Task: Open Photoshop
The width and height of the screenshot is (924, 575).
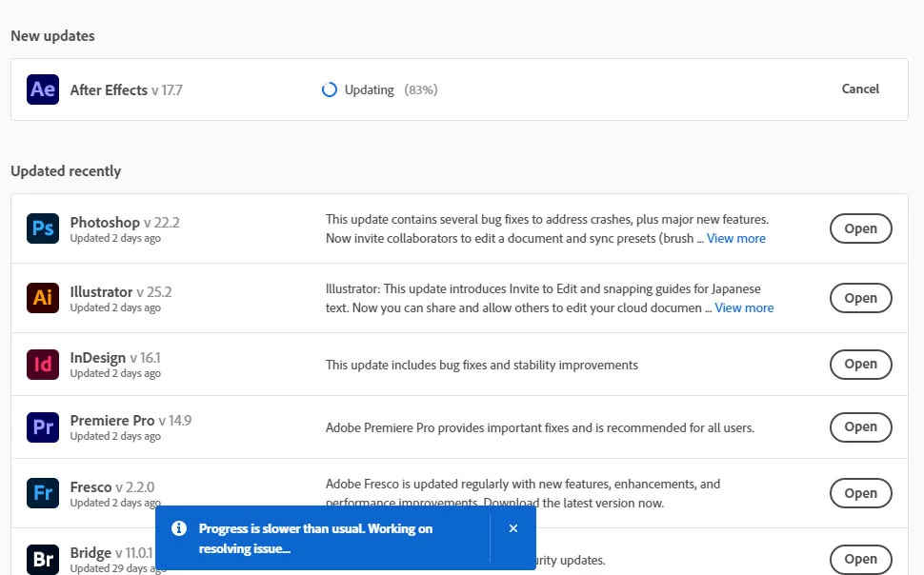Action: pos(860,228)
